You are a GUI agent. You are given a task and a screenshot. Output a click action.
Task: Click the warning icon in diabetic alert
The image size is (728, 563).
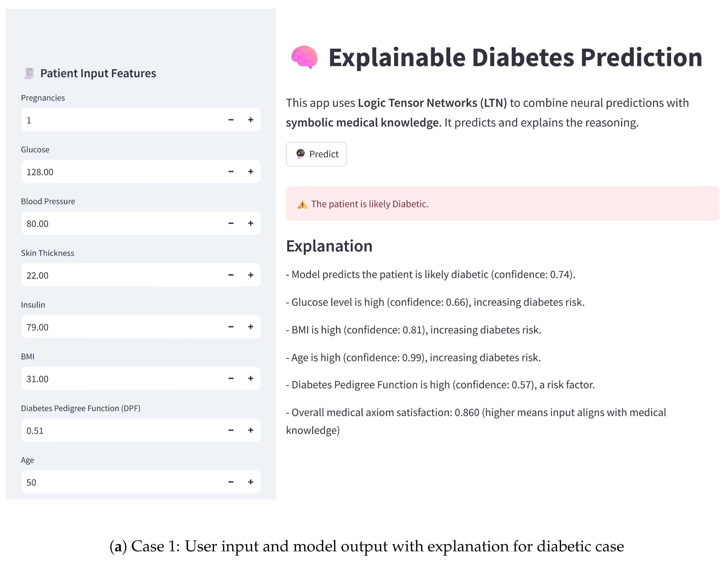point(302,204)
